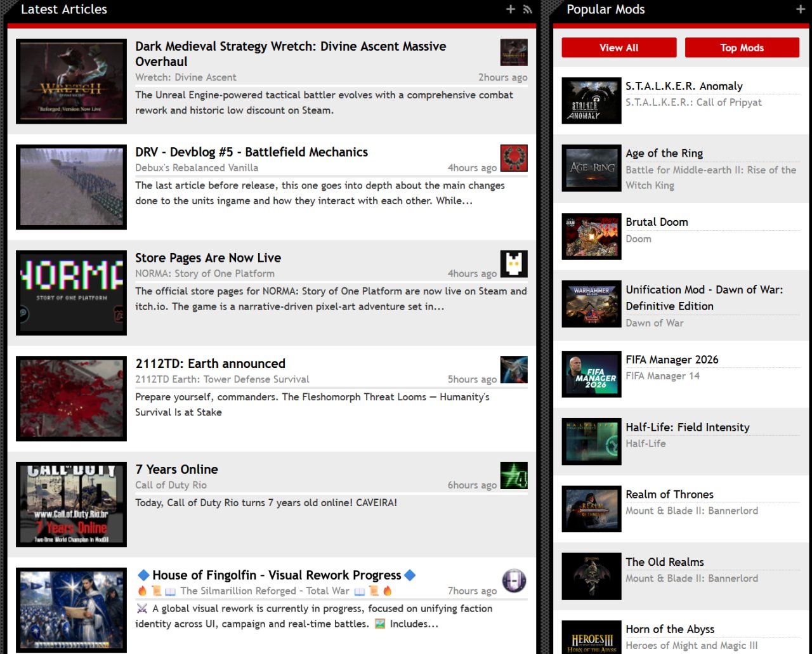
Task: Open the Half-Life: Field Intensity thumbnail
Action: [592, 441]
